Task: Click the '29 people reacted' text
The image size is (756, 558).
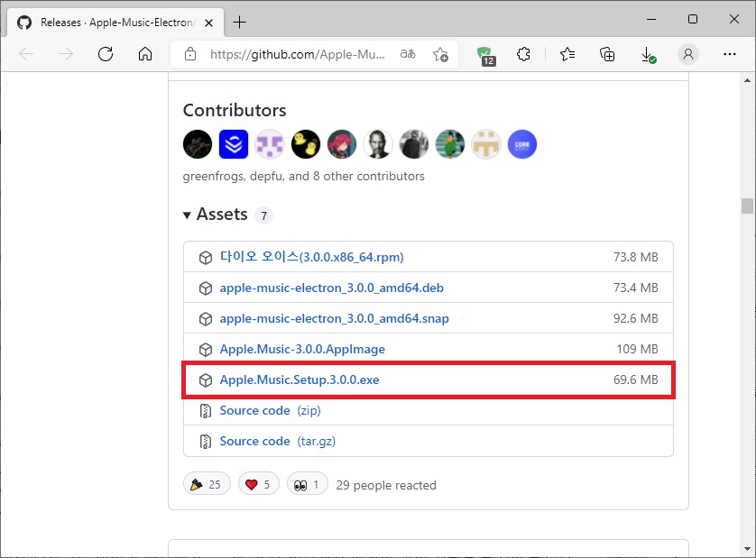Action: [x=386, y=485]
